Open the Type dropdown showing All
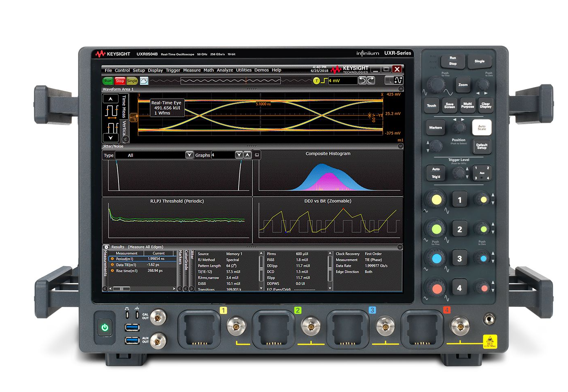Image resolution: width=568 pixels, height=392 pixels. point(189,155)
